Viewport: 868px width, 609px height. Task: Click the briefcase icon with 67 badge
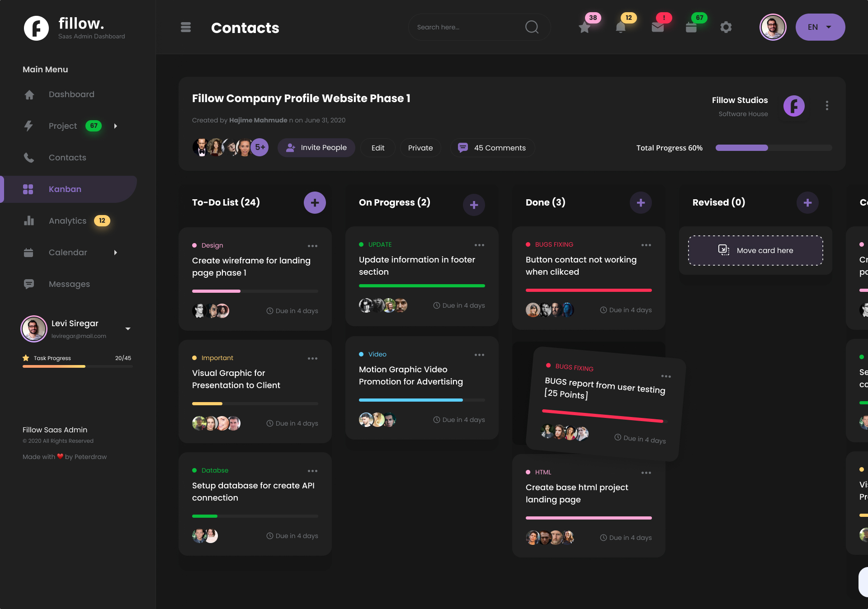[x=691, y=27]
